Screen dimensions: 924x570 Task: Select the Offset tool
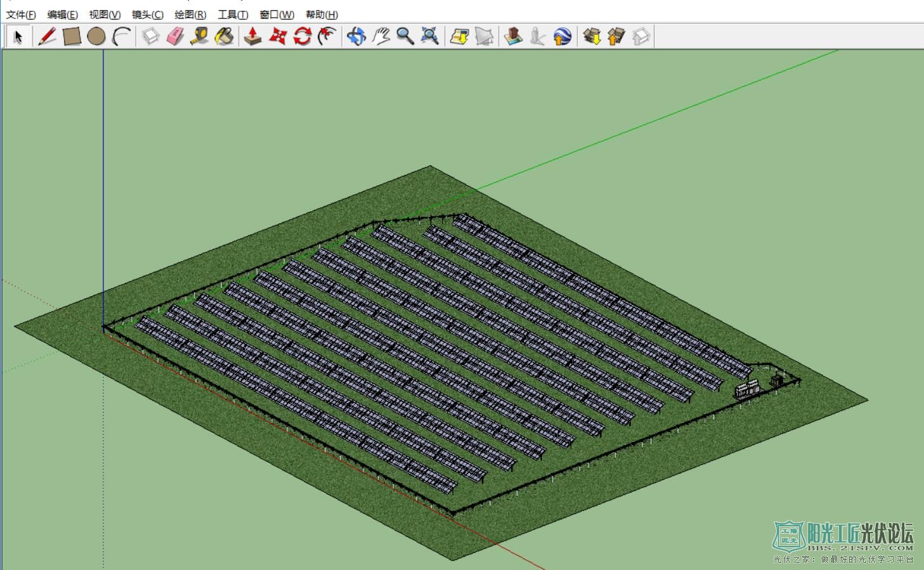tap(327, 37)
